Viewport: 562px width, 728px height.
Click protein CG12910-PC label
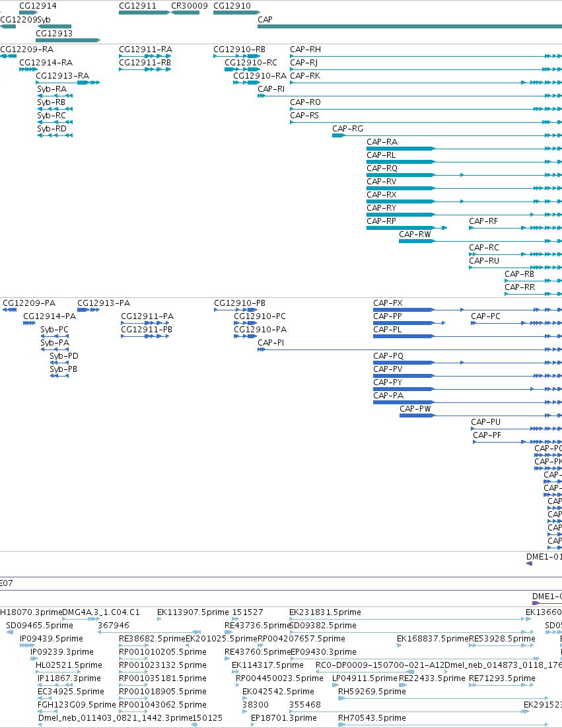pyautogui.click(x=260, y=316)
